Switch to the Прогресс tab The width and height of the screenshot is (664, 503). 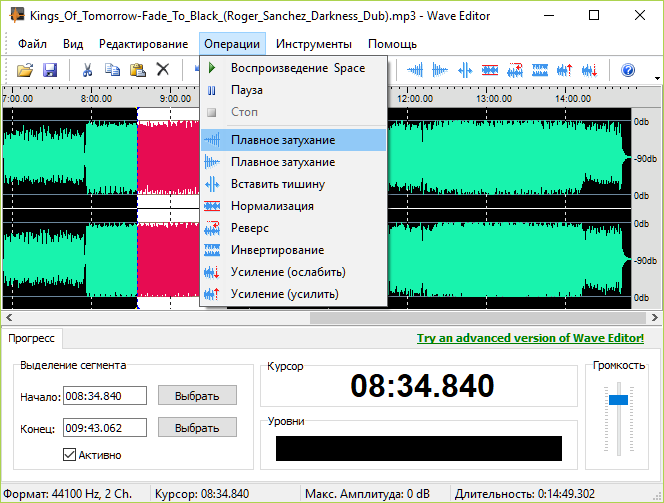pyautogui.click(x=32, y=338)
